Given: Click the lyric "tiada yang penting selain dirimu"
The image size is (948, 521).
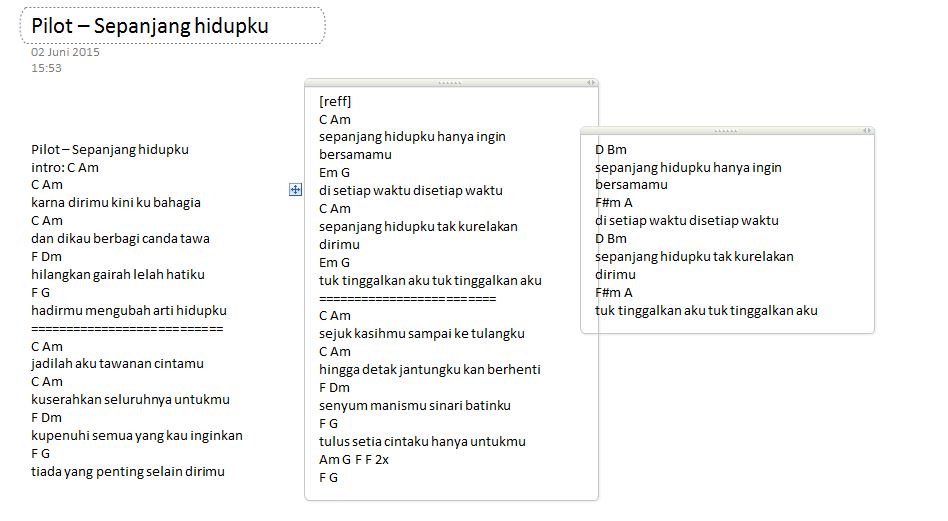Looking at the screenshot, I should click(128, 471).
